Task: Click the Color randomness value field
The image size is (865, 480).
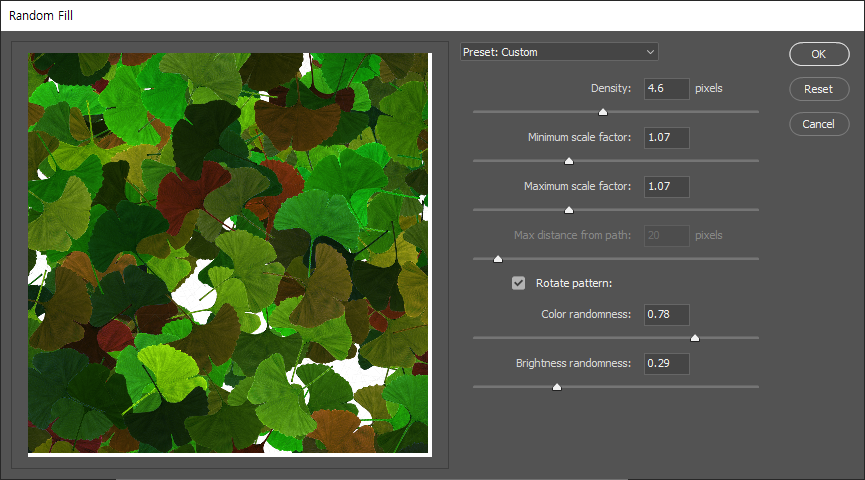Action: [x=666, y=314]
